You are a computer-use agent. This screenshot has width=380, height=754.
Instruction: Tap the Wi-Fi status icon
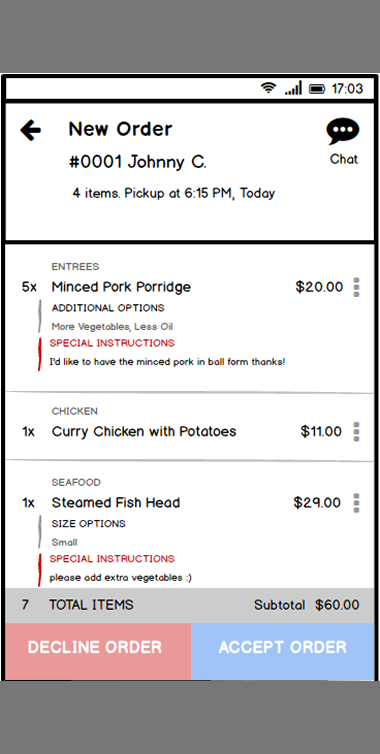click(268, 88)
